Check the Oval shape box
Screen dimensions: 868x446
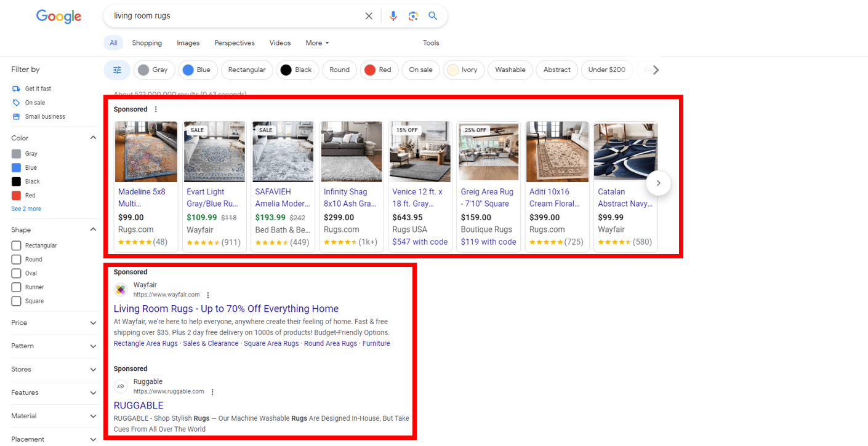[16, 273]
